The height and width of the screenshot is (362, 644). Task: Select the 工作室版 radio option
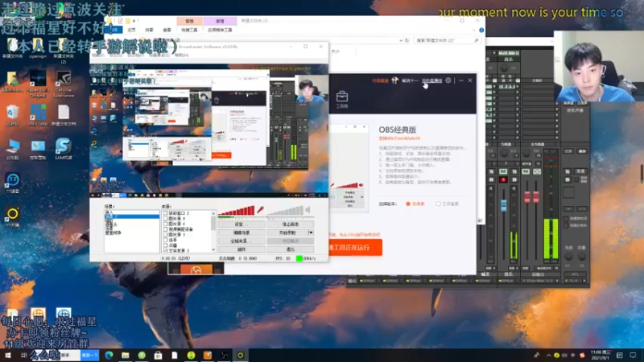click(x=438, y=204)
